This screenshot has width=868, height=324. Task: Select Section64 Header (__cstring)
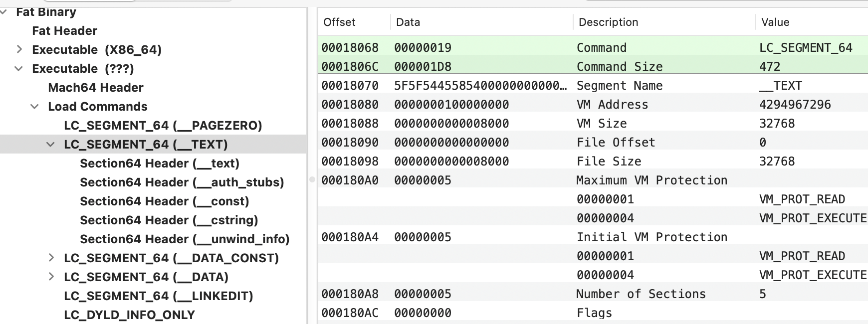coord(169,220)
